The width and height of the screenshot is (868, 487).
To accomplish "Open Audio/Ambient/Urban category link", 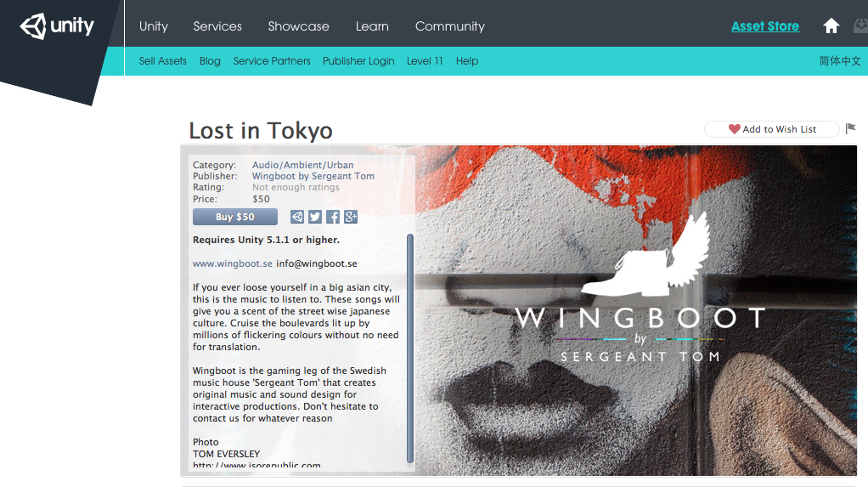I will click(x=303, y=165).
